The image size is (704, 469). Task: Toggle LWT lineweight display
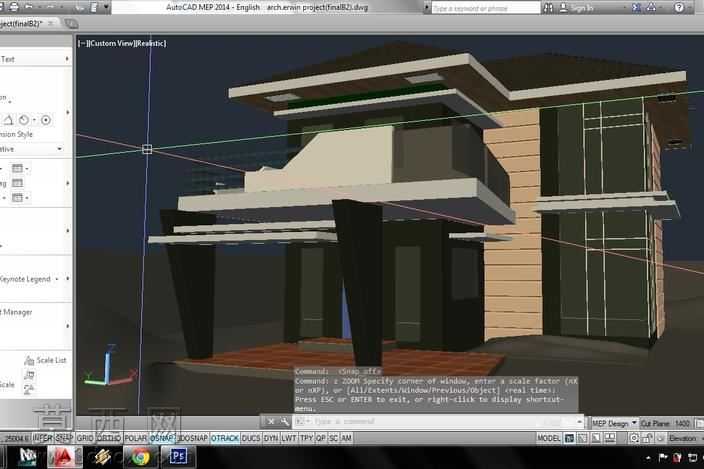tap(289, 438)
